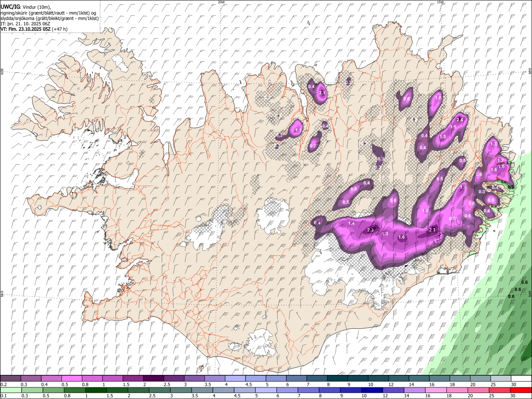532x399 pixels.
Task: Click top legend row label '3.5'
Action: point(207,384)
